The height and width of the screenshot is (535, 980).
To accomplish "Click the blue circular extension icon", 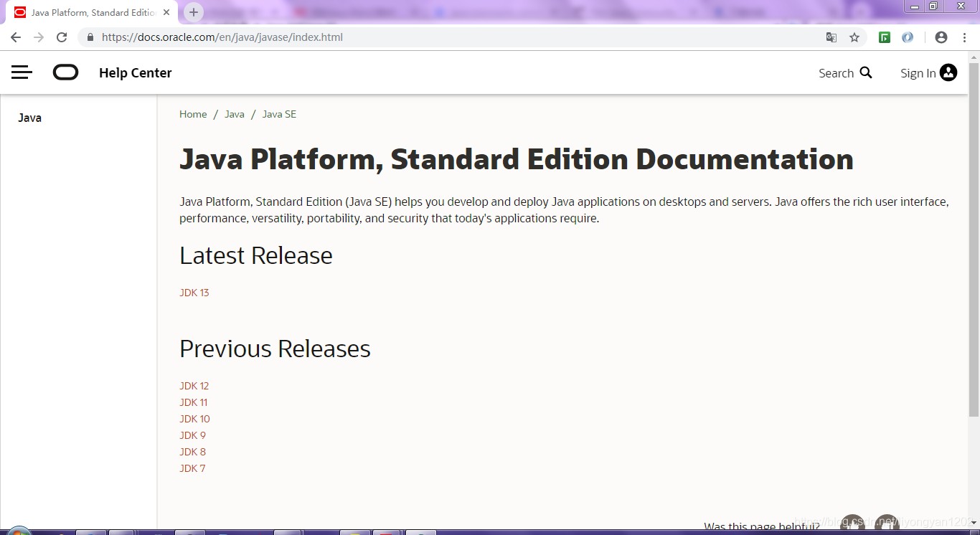I will (x=908, y=37).
